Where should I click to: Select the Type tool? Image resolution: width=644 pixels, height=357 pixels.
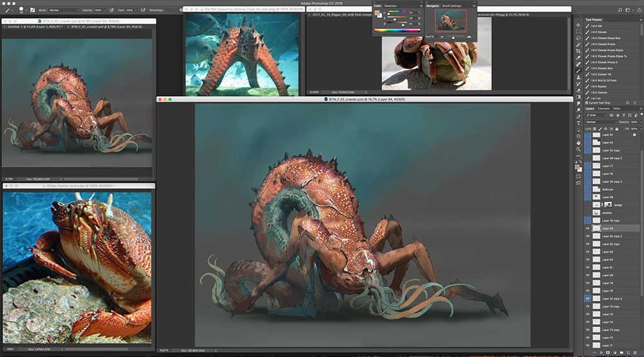pyautogui.click(x=578, y=123)
